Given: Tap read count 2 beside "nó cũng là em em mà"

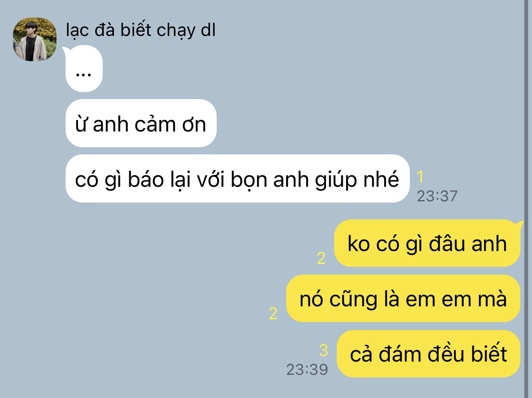Looking at the screenshot, I should tap(273, 314).
